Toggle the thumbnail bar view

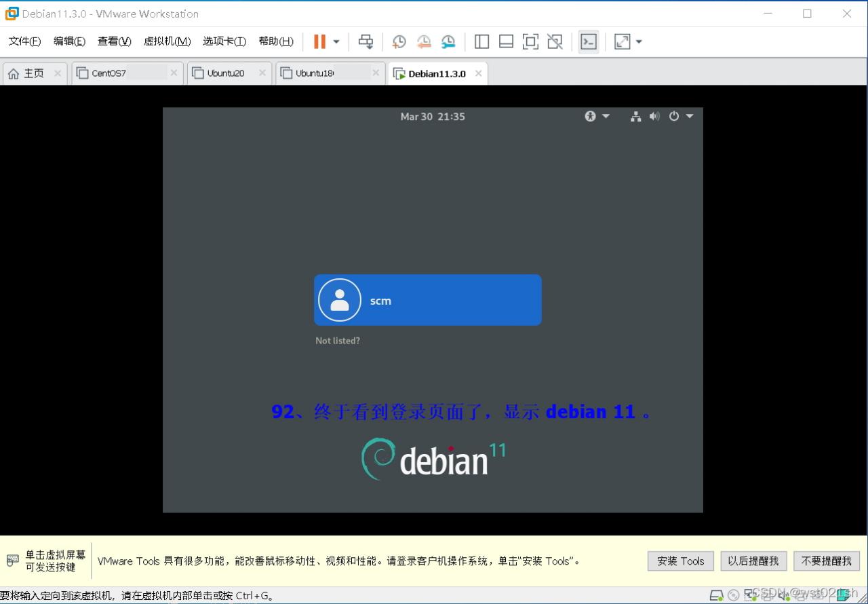[506, 42]
